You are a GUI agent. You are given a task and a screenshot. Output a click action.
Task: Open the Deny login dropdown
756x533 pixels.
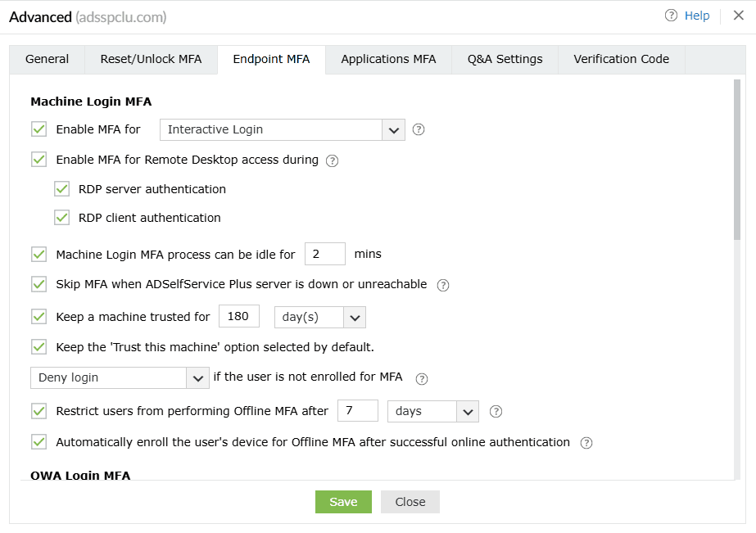pyautogui.click(x=197, y=377)
